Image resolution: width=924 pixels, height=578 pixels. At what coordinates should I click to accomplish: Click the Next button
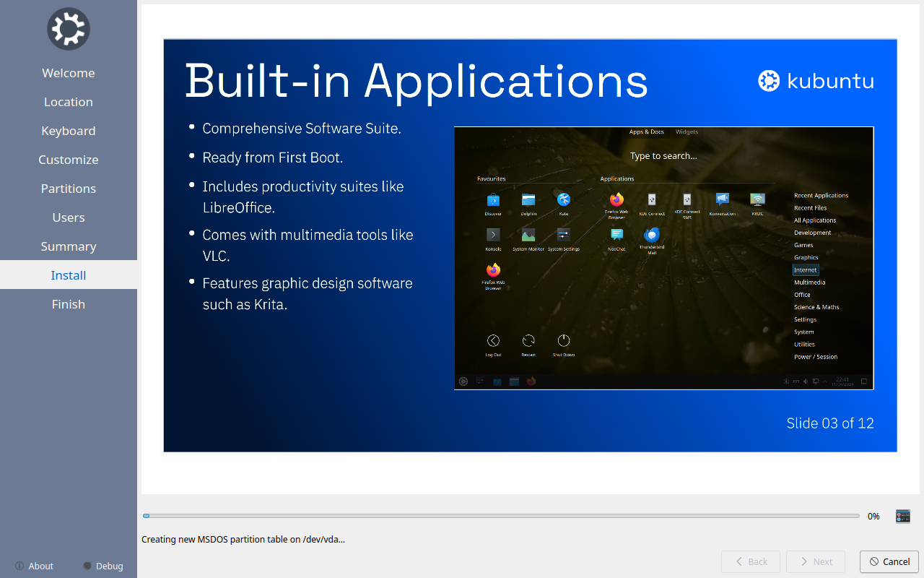coord(816,561)
